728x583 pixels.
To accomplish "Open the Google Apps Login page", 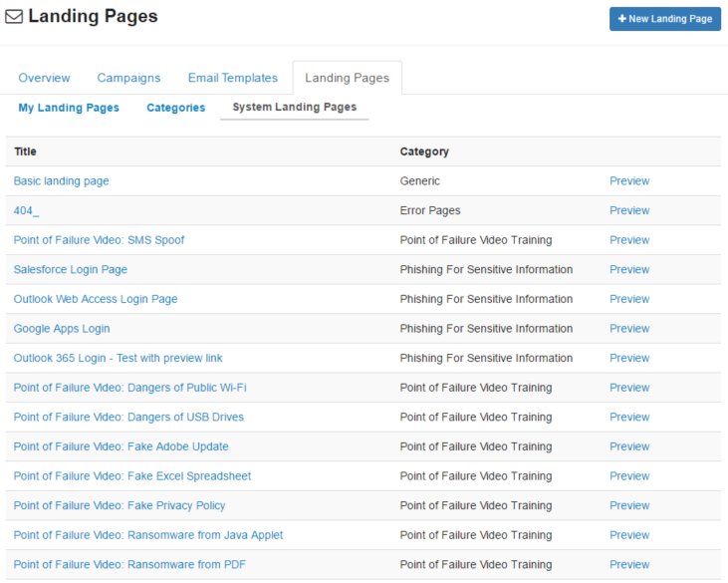I will (x=62, y=329).
